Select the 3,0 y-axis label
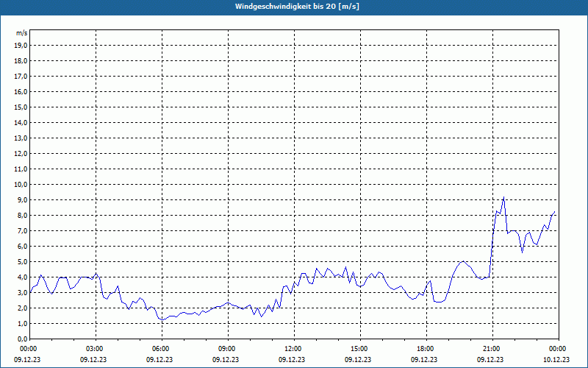 coord(22,292)
